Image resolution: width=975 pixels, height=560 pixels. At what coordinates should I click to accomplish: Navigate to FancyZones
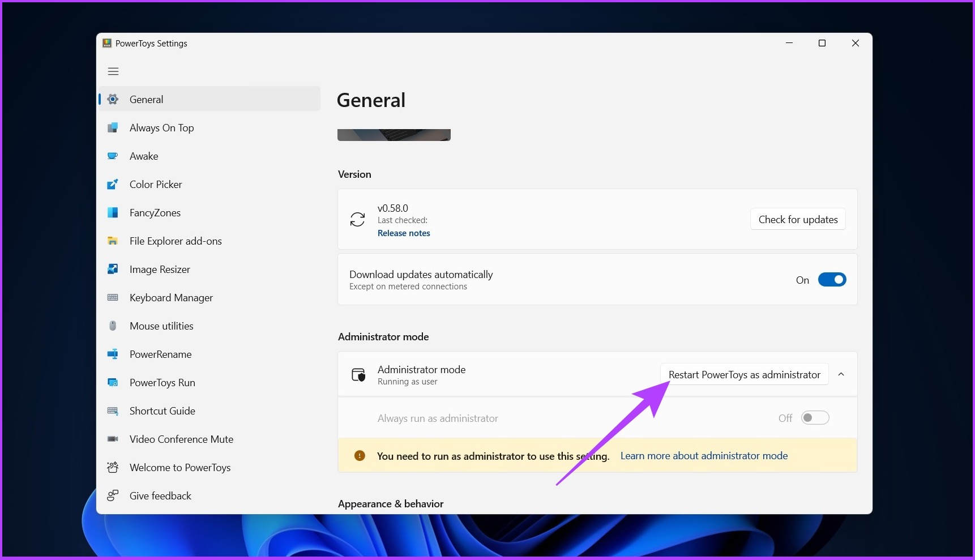209,212
